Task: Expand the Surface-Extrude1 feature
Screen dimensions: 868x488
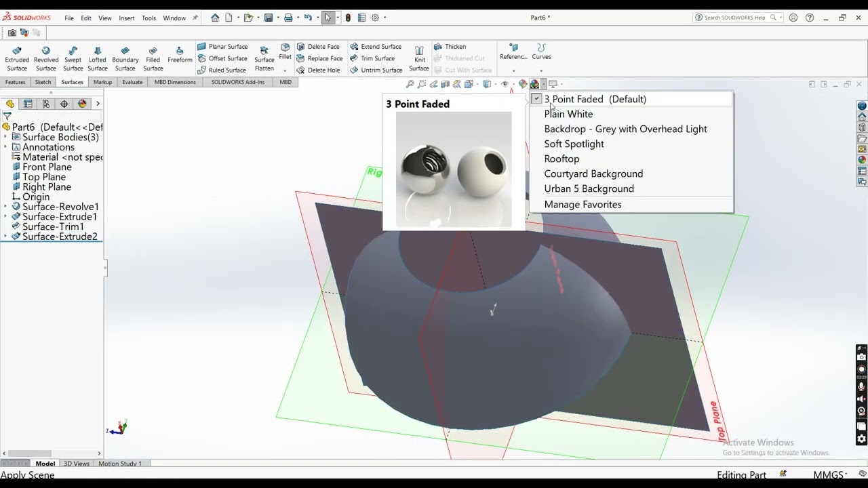Action: pyautogui.click(x=5, y=217)
